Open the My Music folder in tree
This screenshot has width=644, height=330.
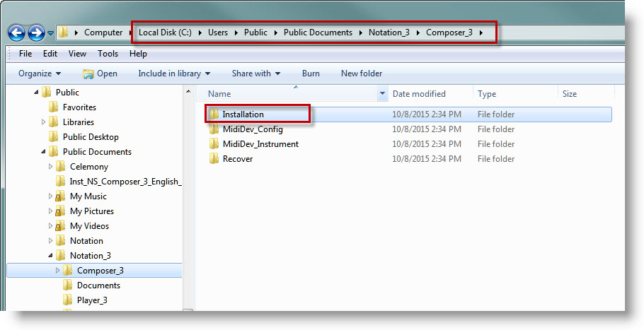[x=88, y=196]
